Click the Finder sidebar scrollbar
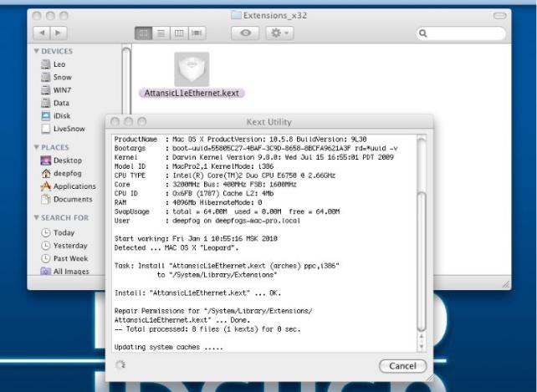537x392 pixels. pos(126,80)
